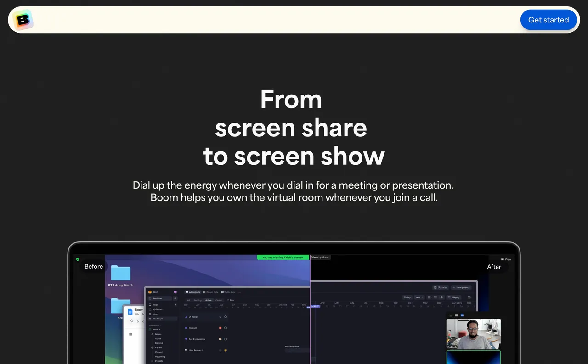588x364 pixels.
Task: Create a project via New project
Action: [x=461, y=288]
